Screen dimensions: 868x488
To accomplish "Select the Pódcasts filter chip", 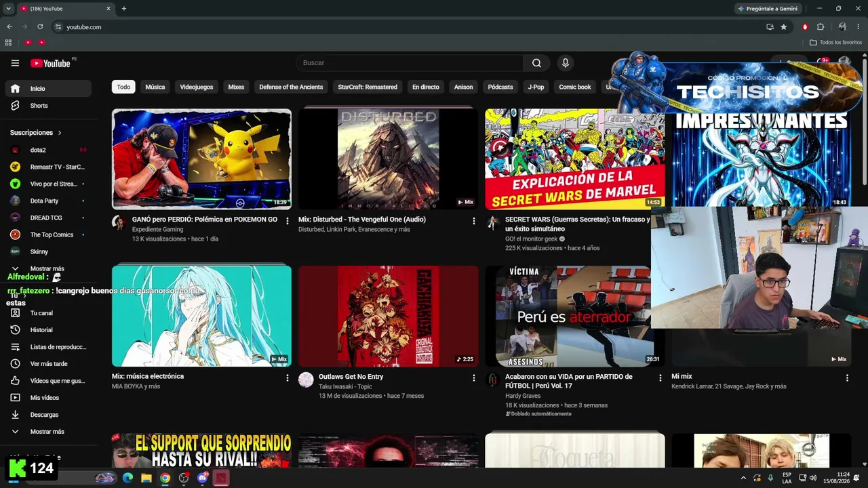I will pyautogui.click(x=500, y=87).
